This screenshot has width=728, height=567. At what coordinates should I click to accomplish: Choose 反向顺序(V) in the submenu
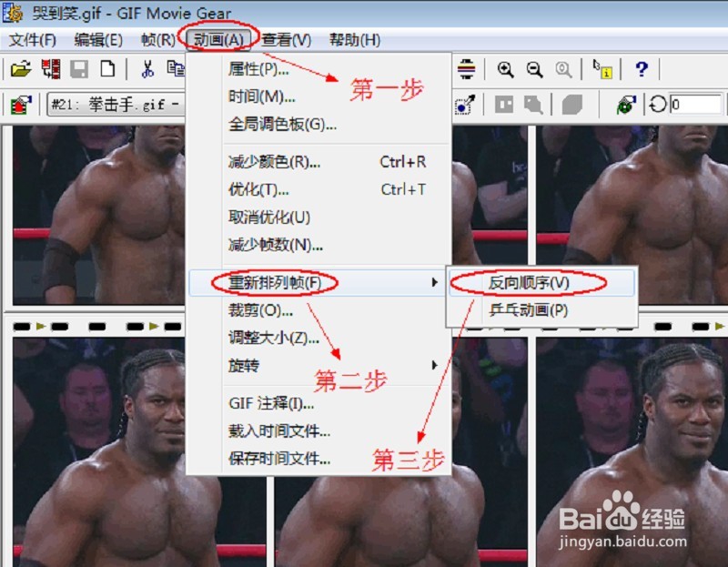pos(541,282)
